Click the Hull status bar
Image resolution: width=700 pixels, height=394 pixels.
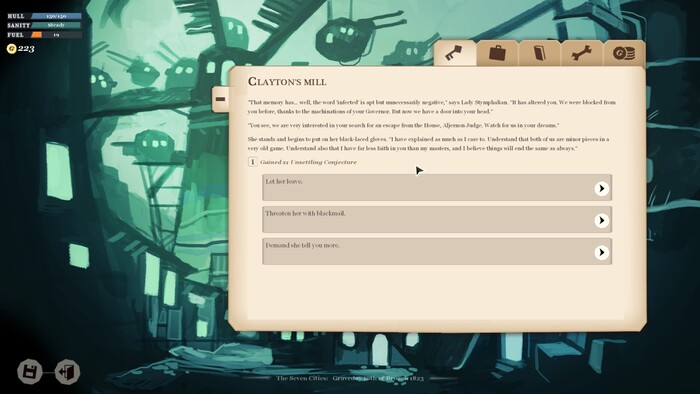56,16
